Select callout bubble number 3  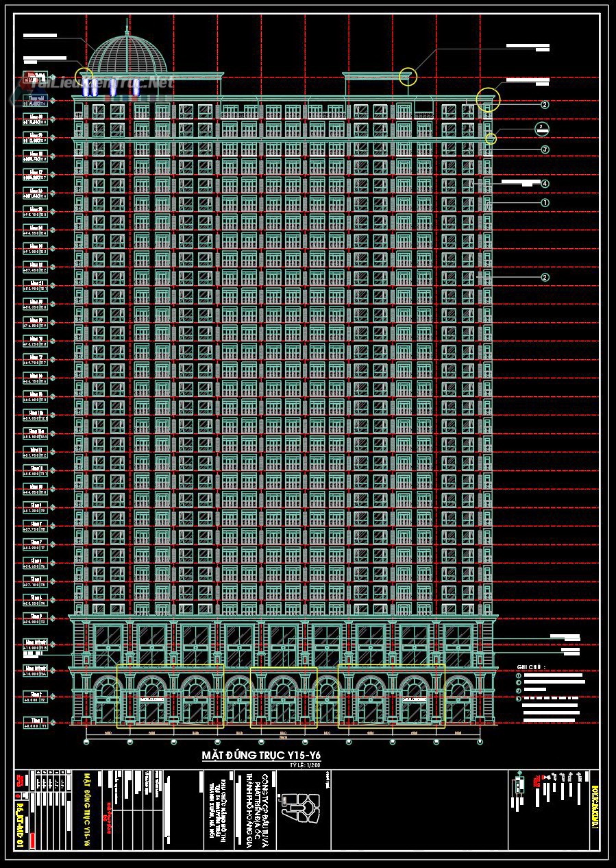pyautogui.click(x=545, y=149)
